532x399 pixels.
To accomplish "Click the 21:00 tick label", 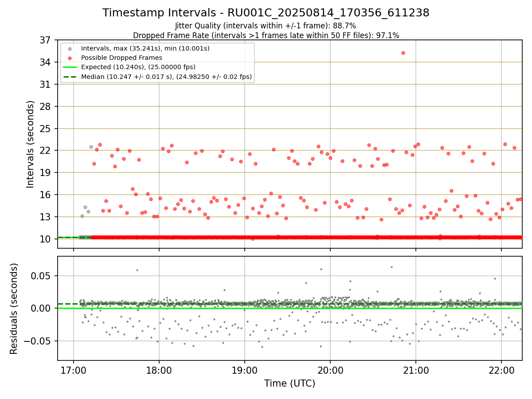I will pos(416,370).
